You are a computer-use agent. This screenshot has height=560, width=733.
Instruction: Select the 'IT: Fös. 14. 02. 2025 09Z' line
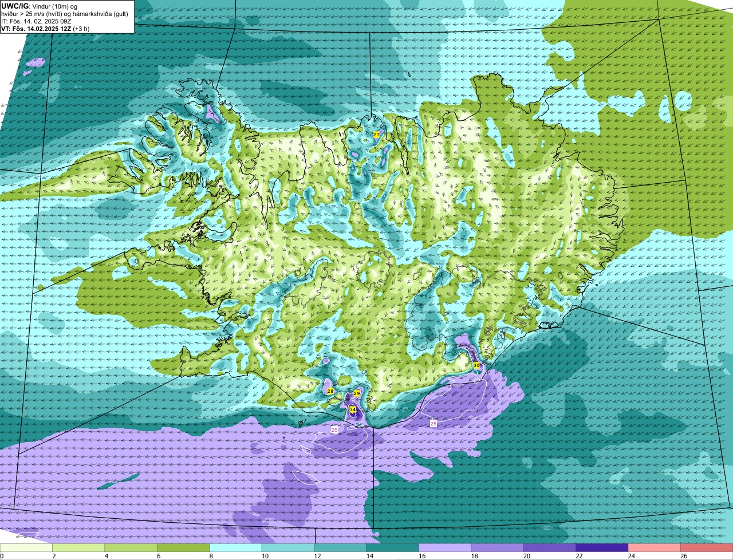(37, 21)
